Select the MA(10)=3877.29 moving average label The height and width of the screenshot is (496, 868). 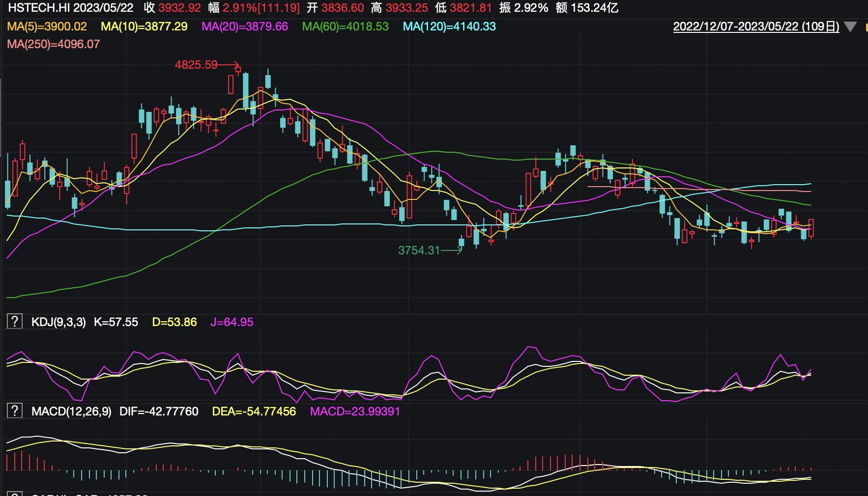pyautogui.click(x=144, y=27)
